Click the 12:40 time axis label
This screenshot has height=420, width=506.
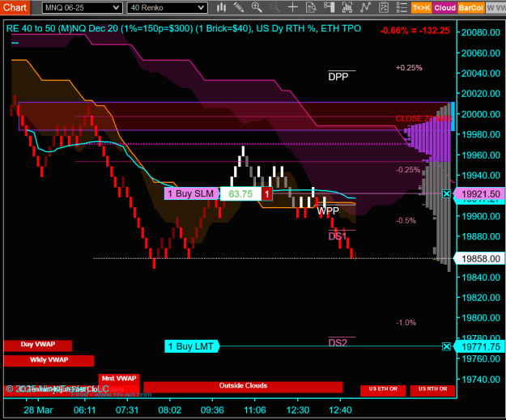(340, 410)
